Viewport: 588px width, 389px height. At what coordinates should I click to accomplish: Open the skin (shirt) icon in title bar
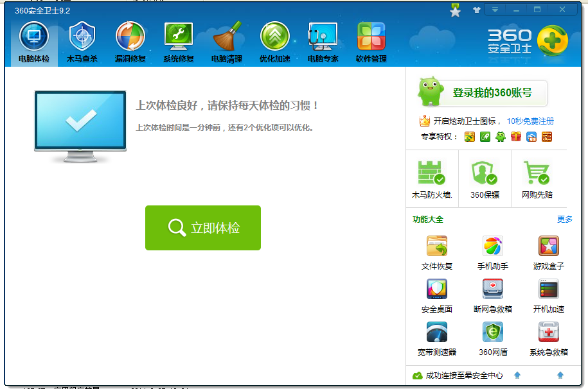[477, 10]
